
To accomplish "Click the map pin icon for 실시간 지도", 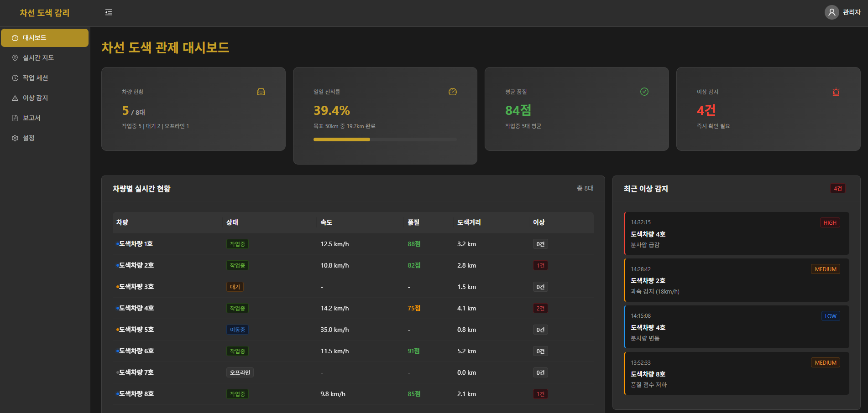I will tap(15, 58).
